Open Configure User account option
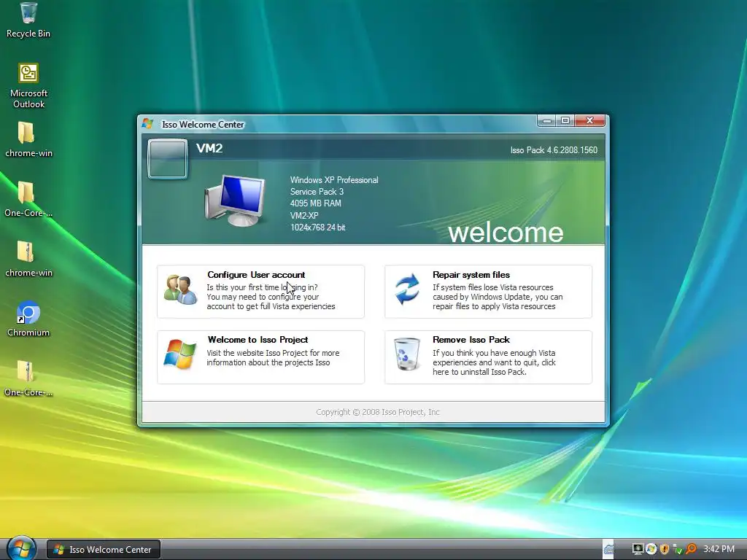The height and width of the screenshot is (560, 747). (260, 292)
